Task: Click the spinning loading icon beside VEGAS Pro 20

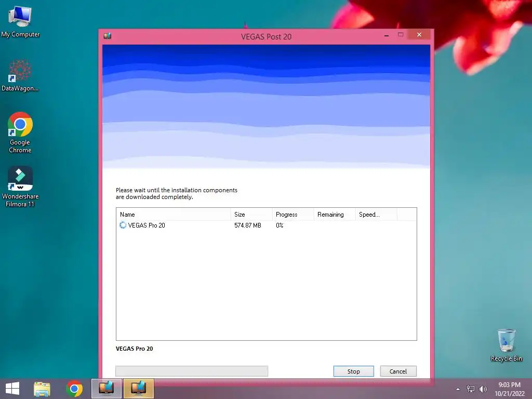Action: coord(123,225)
